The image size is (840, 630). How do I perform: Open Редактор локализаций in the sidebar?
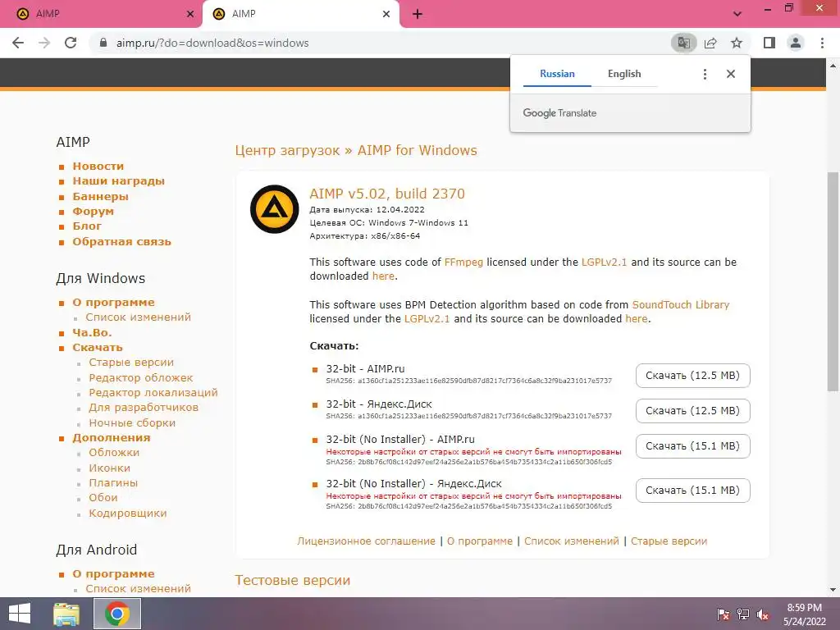153,393
